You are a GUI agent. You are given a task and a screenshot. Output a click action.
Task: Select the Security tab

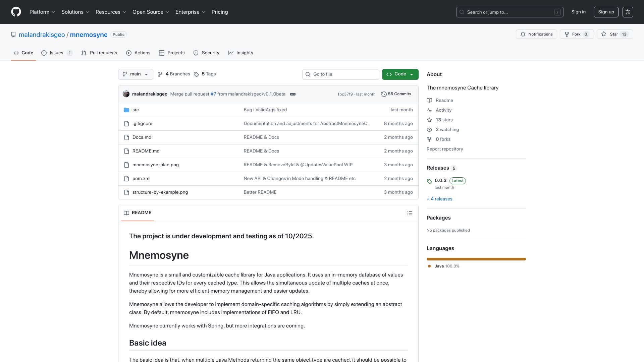point(206,53)
